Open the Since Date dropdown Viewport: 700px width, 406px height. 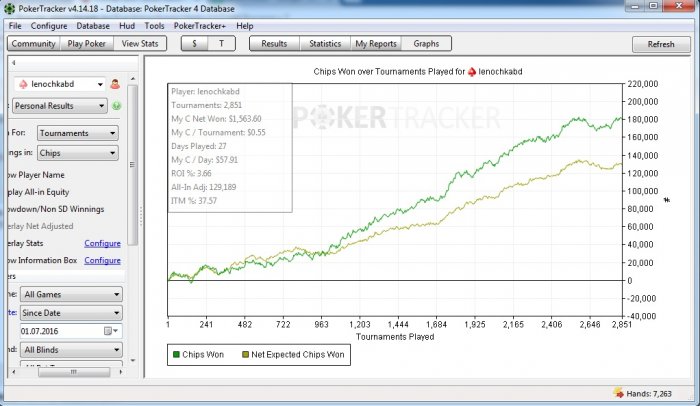tap(71, 313)
